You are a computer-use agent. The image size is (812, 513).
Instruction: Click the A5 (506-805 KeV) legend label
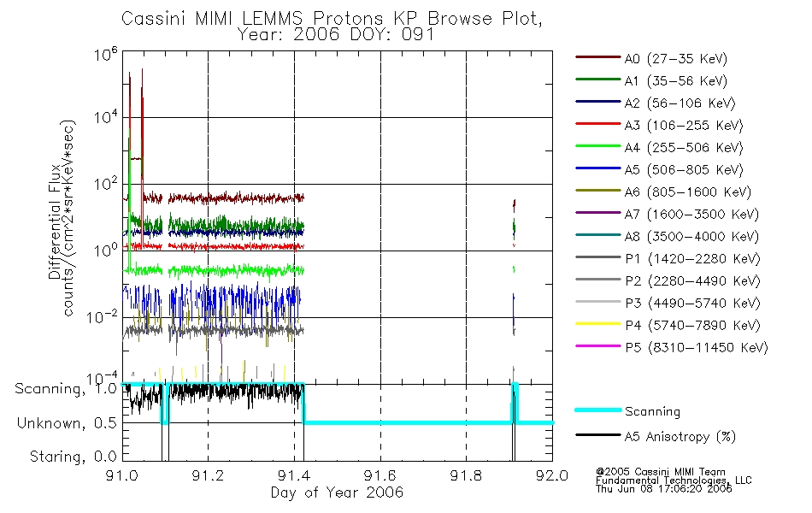[x=684, y=170]
